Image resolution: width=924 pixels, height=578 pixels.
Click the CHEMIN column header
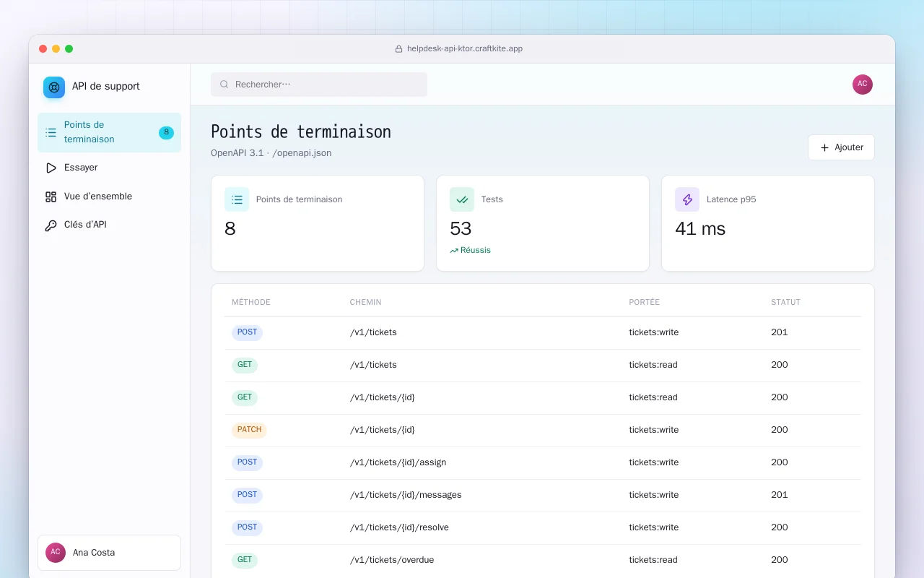(x=366, y=302)
